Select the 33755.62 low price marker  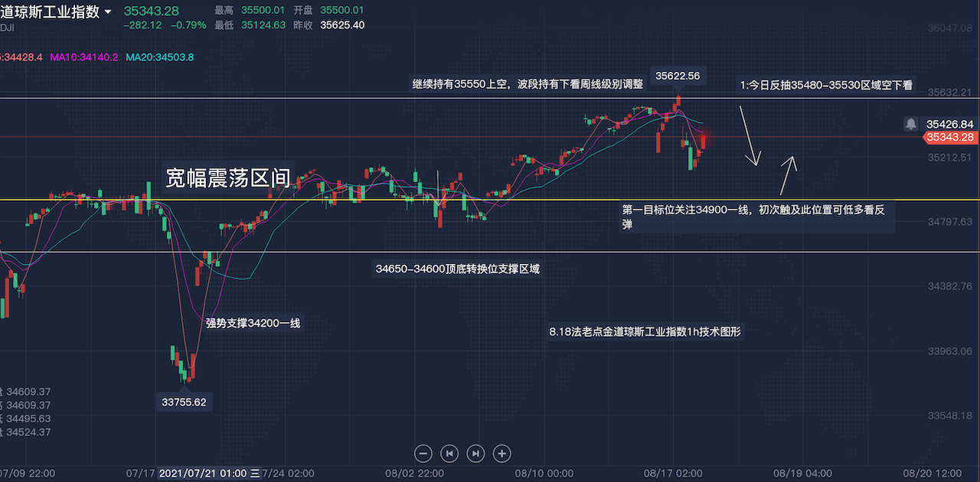click(184, 402)
